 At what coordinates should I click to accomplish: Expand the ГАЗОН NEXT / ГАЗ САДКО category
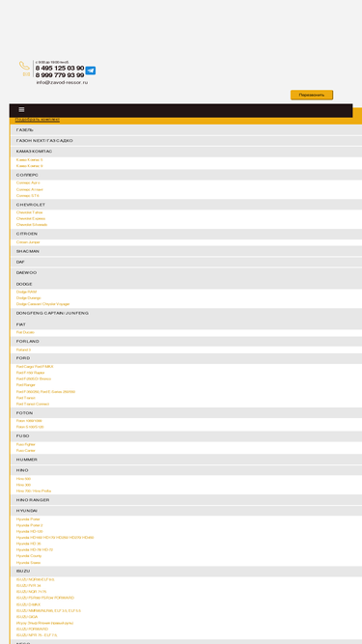[x=186, y=141]
